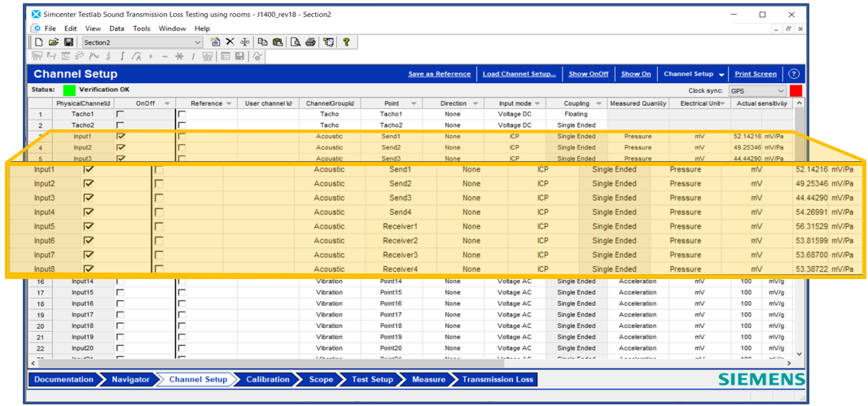Click the New document icon
The height and width of the screenshot is (406, 868).
click(39, 42)
